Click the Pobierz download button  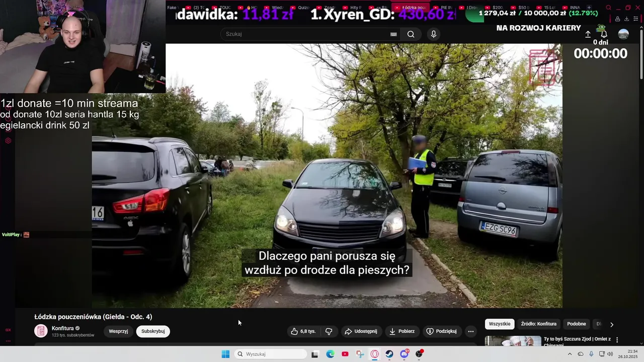tap(402, 331)
